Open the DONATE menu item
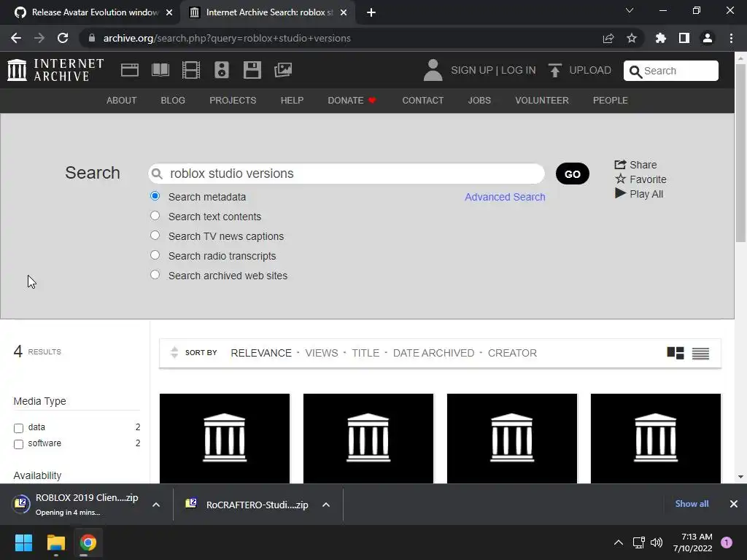747x560 pixels. [x=352, y=101]
